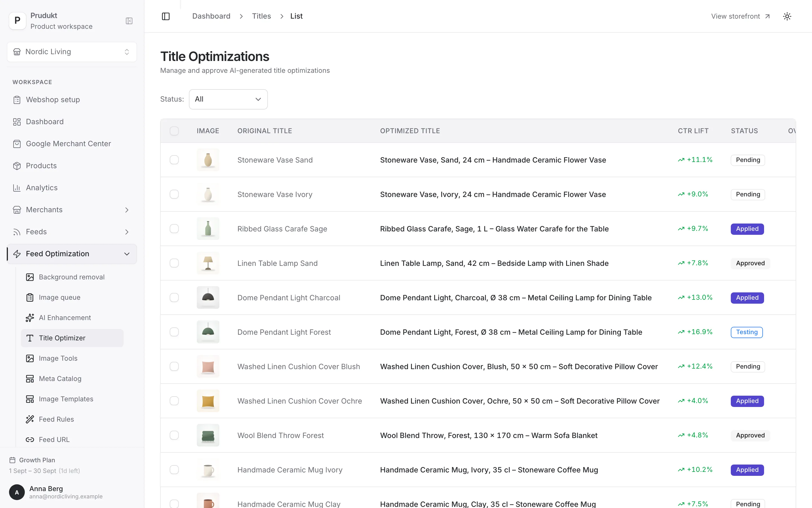Go to Dashboard breadcrumb
This screenshot has height=508, width=812.
pyautogui.click(x=211, y=16)
